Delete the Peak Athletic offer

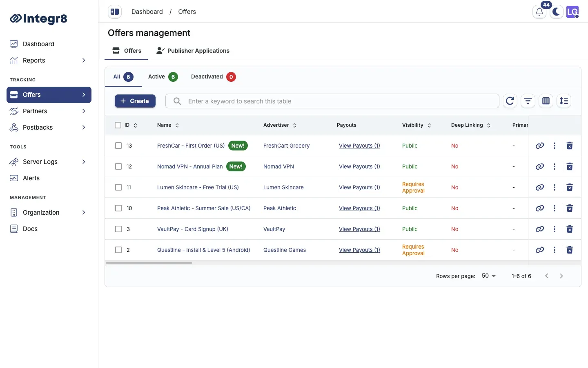click(x=570, y=208)
